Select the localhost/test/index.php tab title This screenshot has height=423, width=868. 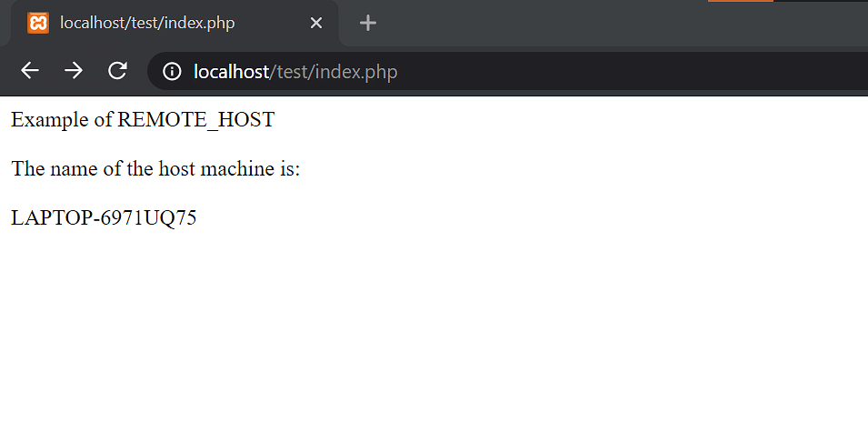click(147, 24)
